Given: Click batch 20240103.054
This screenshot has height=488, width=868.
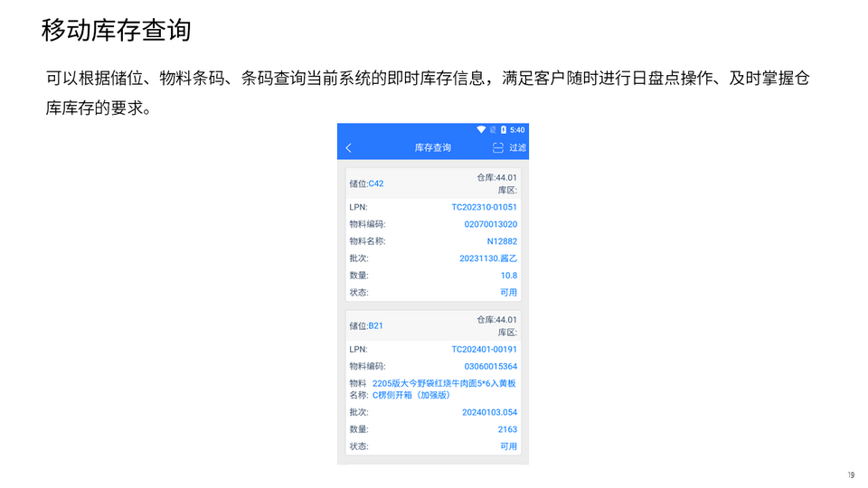Looking at the screenshot, I should [489, 412].
